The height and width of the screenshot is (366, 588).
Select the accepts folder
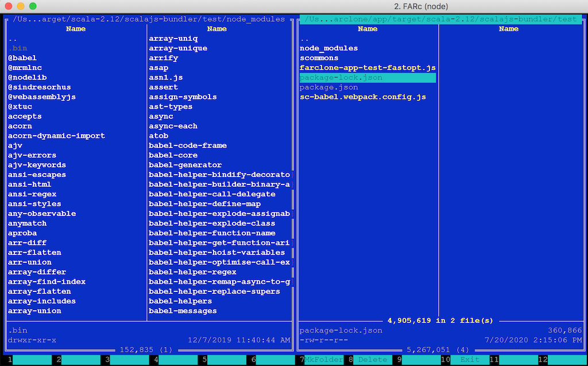[25, 117]
